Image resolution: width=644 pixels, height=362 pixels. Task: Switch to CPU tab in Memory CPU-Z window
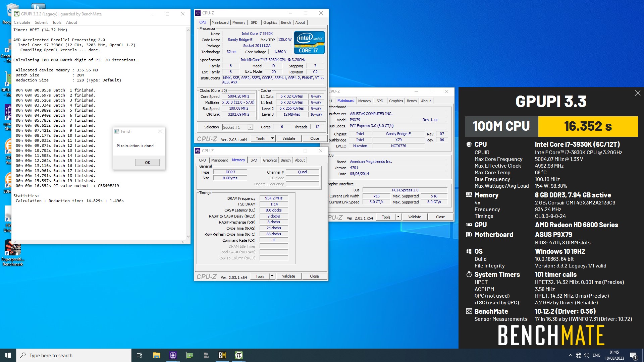pyautogui.click(x=202, y=160)
